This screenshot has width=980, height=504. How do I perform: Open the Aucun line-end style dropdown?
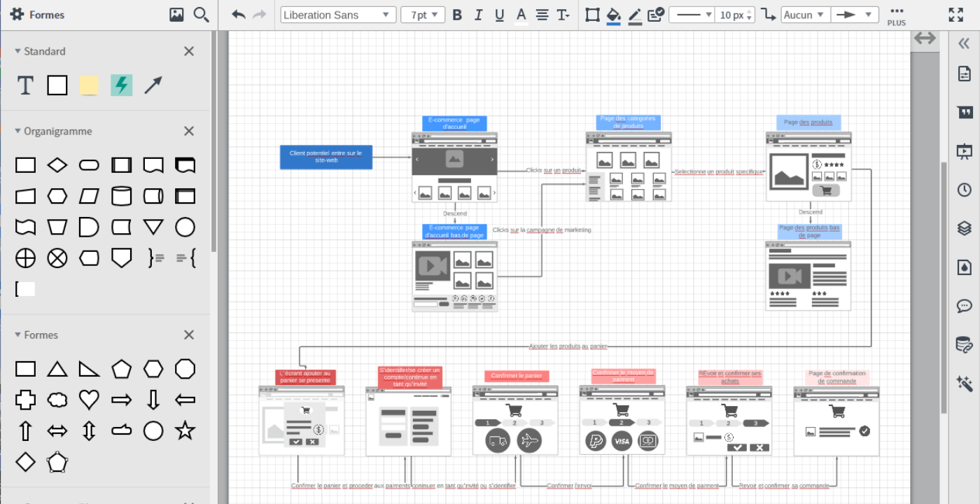[805, 14]
